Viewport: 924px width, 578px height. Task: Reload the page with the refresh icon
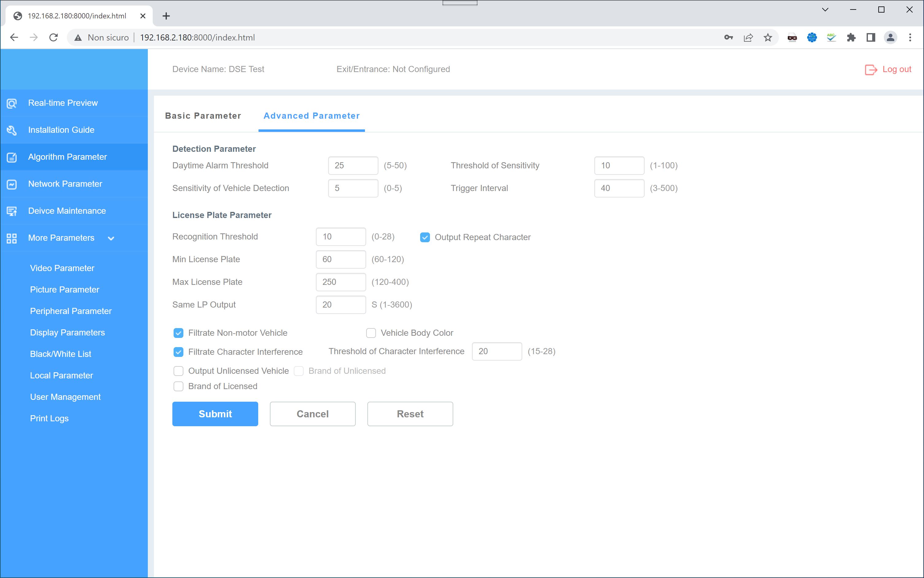[54, 37]
